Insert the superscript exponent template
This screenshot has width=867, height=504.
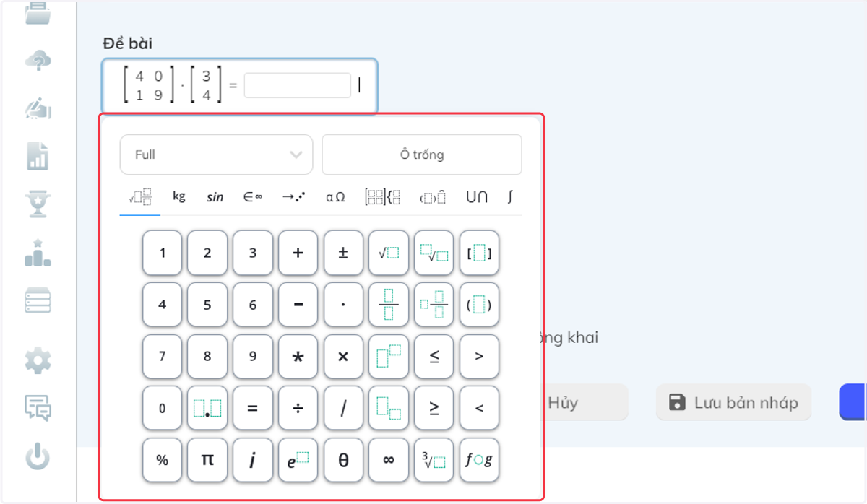coord(389,357)
